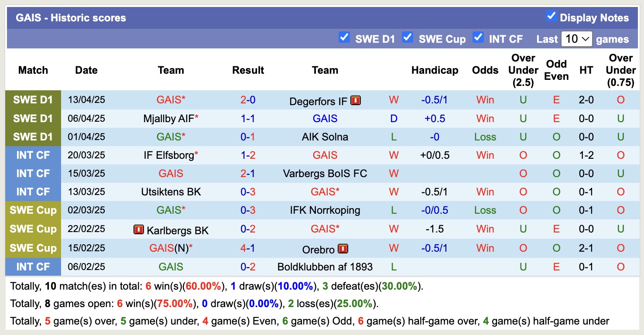Click SWE Cup label on 02/03/25 row

(x=33, y=210)
